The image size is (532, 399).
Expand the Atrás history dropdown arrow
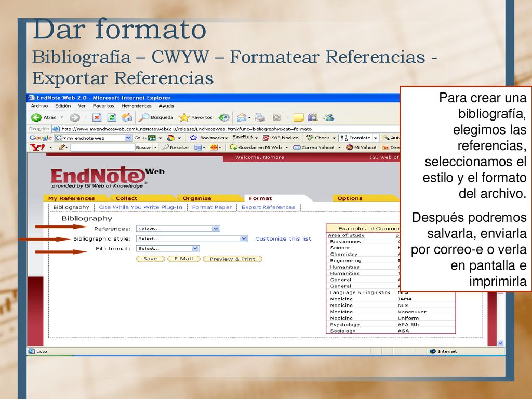(62, 117)
